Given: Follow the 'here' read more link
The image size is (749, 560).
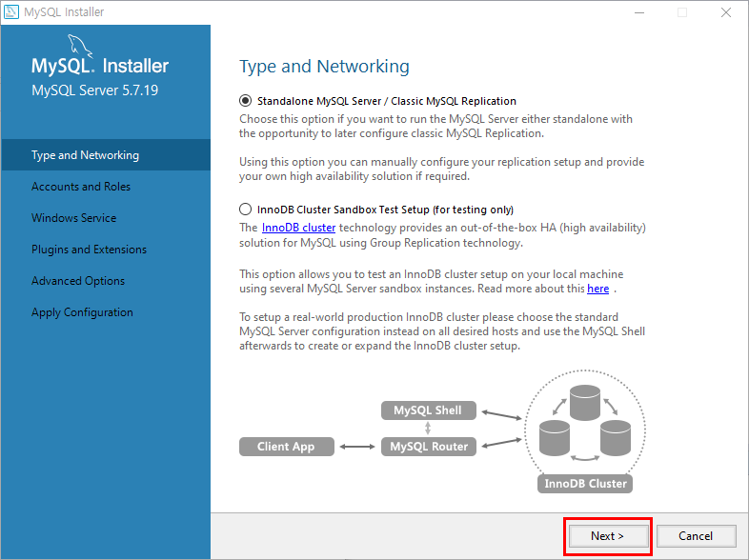Looking at the screenshot, I should [597, 289].
